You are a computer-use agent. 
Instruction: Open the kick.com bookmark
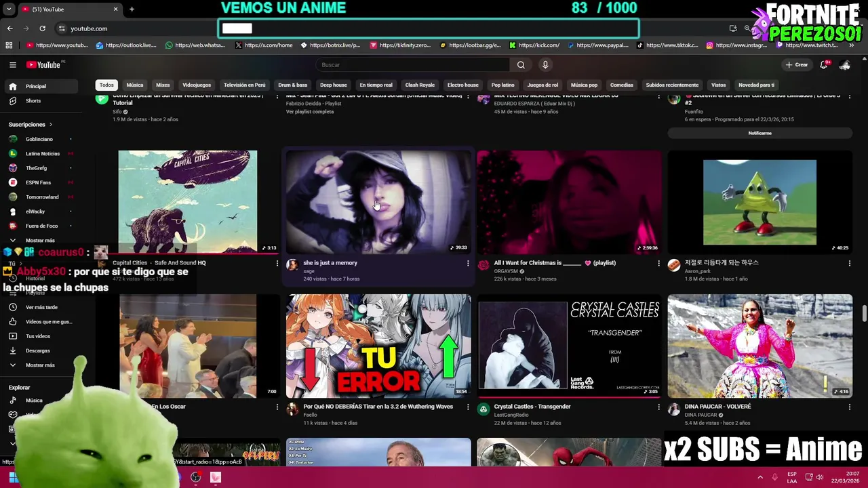(x=534, y=45)
